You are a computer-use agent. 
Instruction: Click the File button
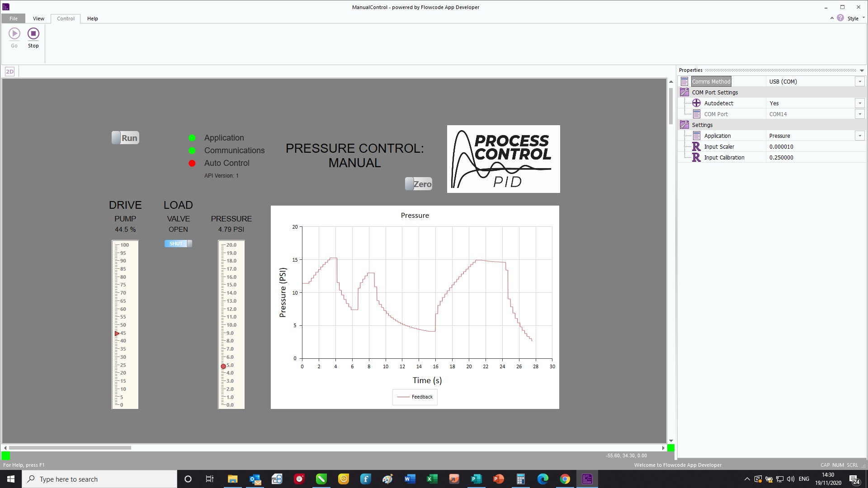pyautogui.click(x=14, y=19)
